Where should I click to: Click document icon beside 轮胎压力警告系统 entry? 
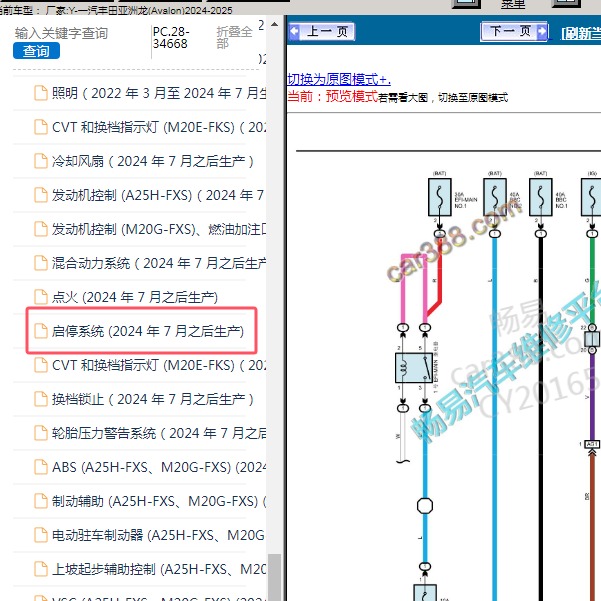41,433
